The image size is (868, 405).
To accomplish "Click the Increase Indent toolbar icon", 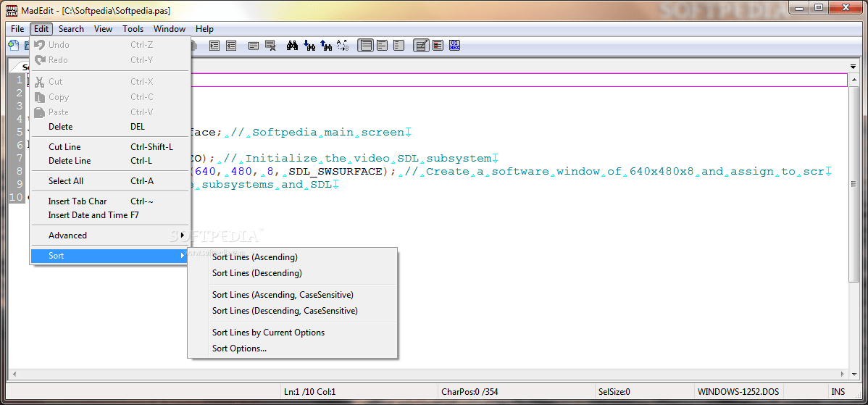I will (x=214, y=46).
